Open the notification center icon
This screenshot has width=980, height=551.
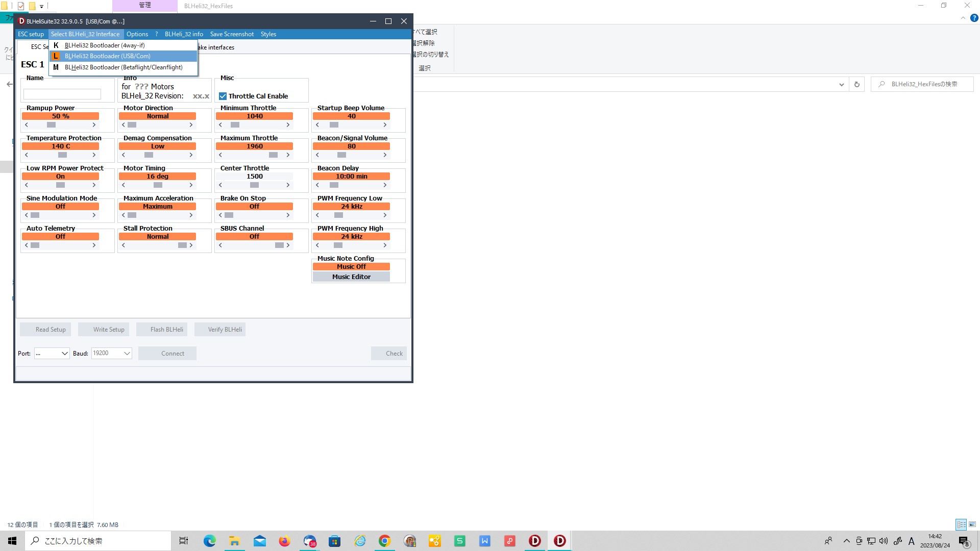964,541
